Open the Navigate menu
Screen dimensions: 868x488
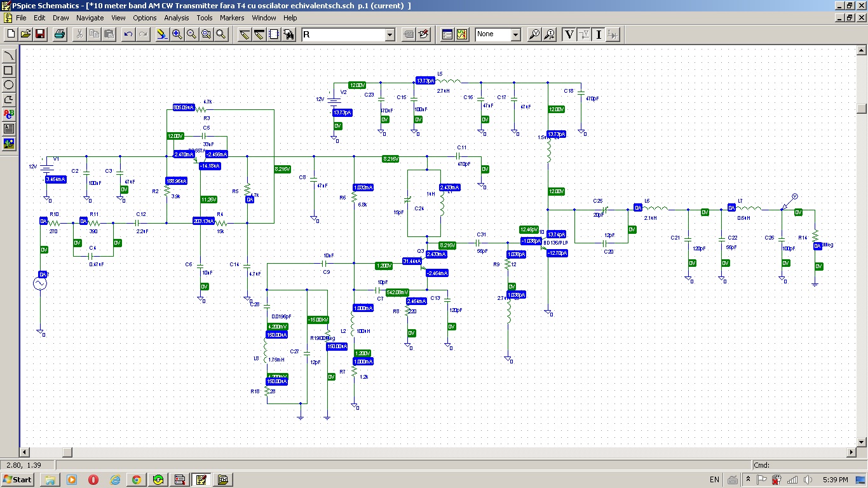pyautogui.click(x=90, y=18)
